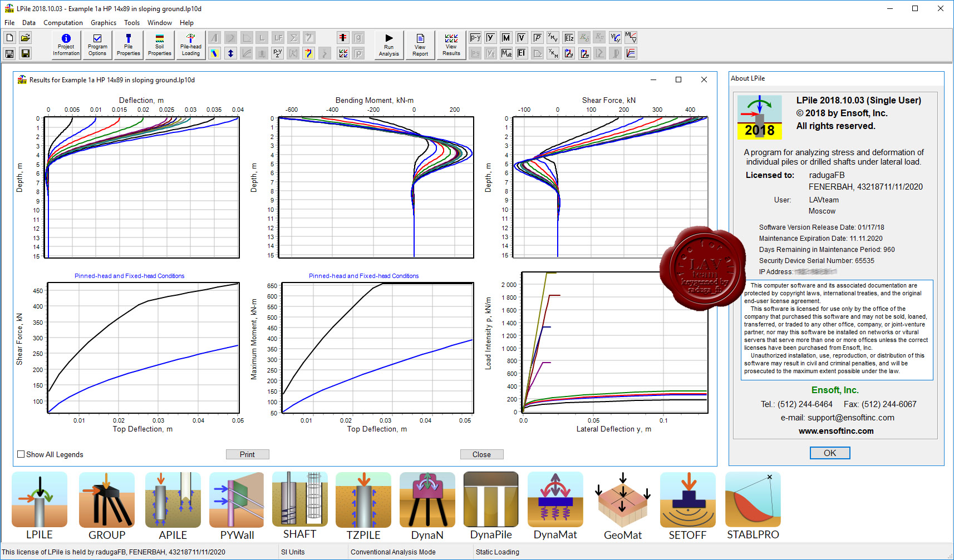Open Program Options
The image size is (954, 560).
97,45
